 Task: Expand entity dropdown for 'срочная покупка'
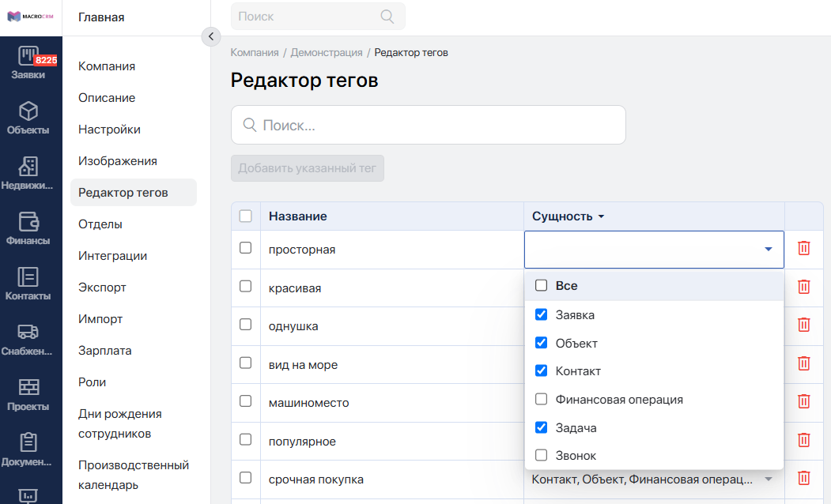pyautogui.click(x=768, y=480)
